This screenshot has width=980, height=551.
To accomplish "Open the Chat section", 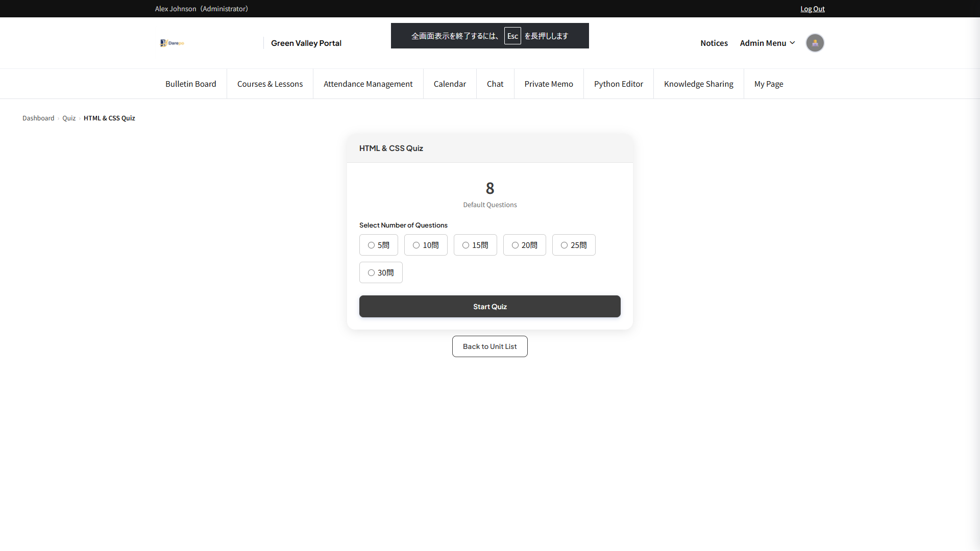I will [495, 84].
